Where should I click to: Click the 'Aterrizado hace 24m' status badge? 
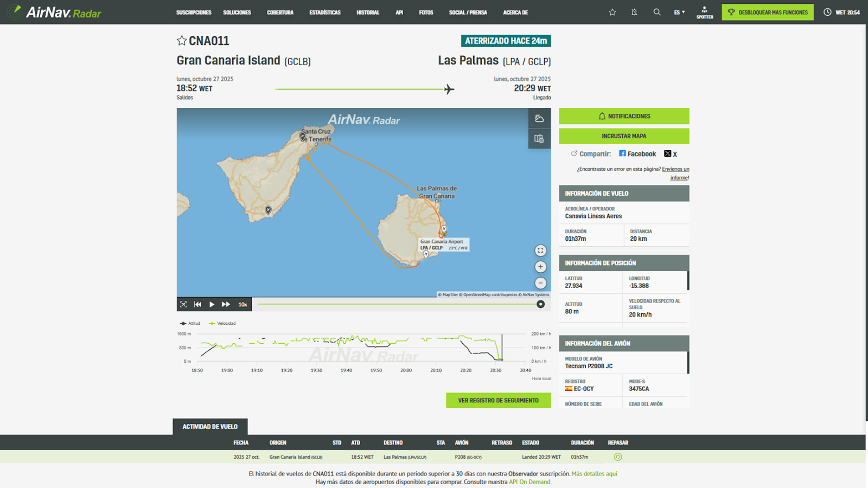506,41
